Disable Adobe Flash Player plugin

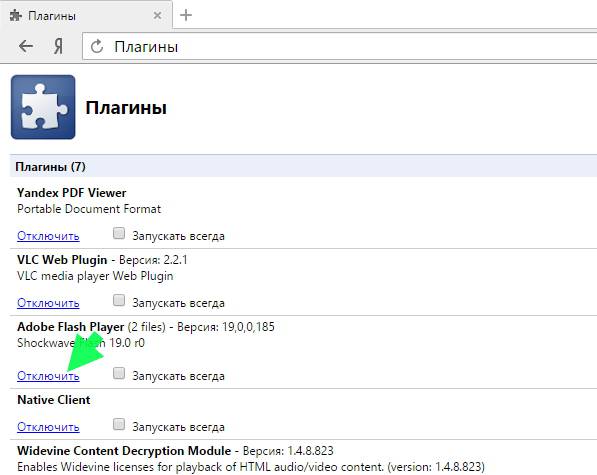click(x=48, y=376)
